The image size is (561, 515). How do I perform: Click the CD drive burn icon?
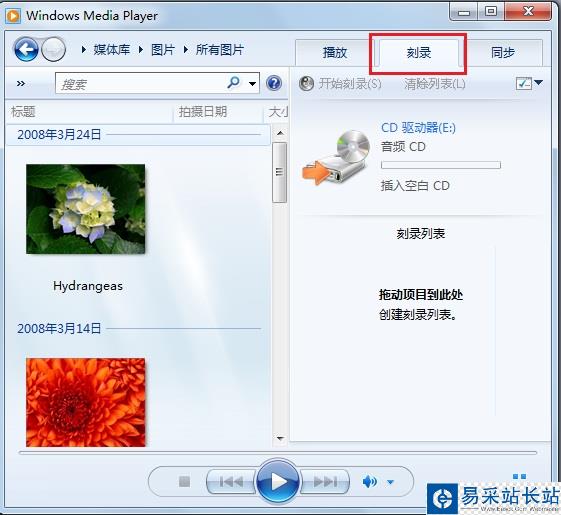[336, 157]
